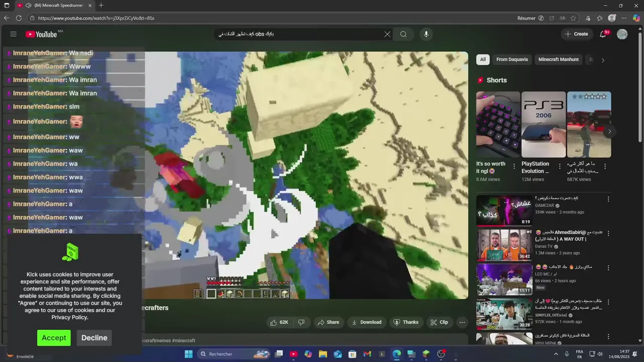Select the Minecraft Manhunt chip

coord(558,59)
